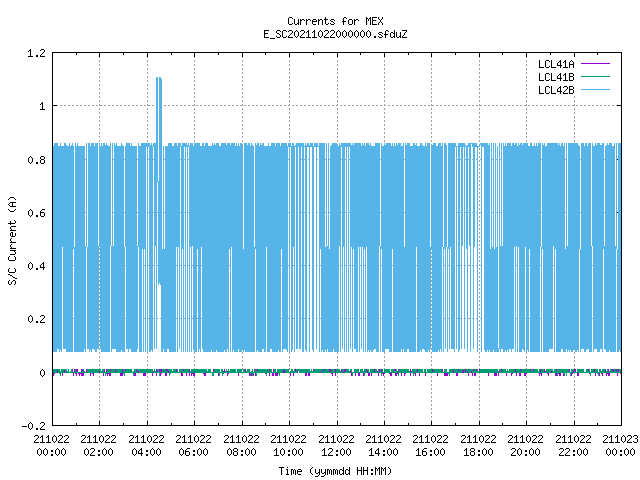Click the 0 y-axis tick value
The image size is (640, 480).
click(42, 373)
